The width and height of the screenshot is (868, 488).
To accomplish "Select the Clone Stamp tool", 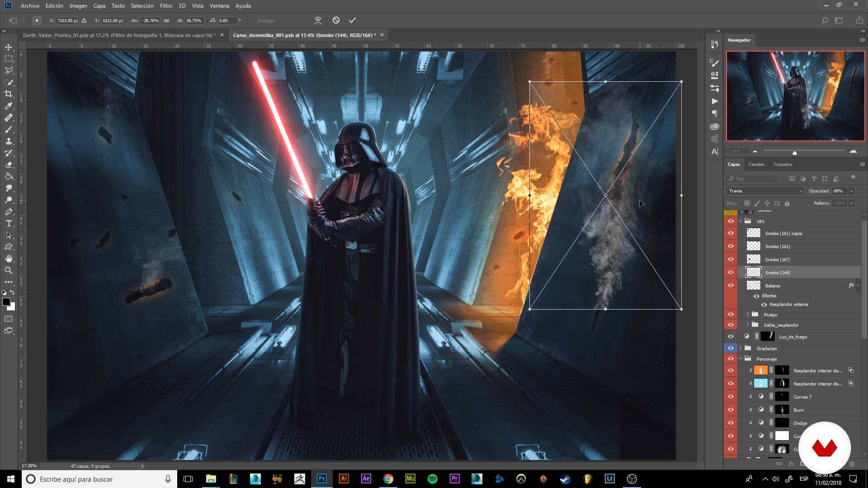I will click(9, 141).
